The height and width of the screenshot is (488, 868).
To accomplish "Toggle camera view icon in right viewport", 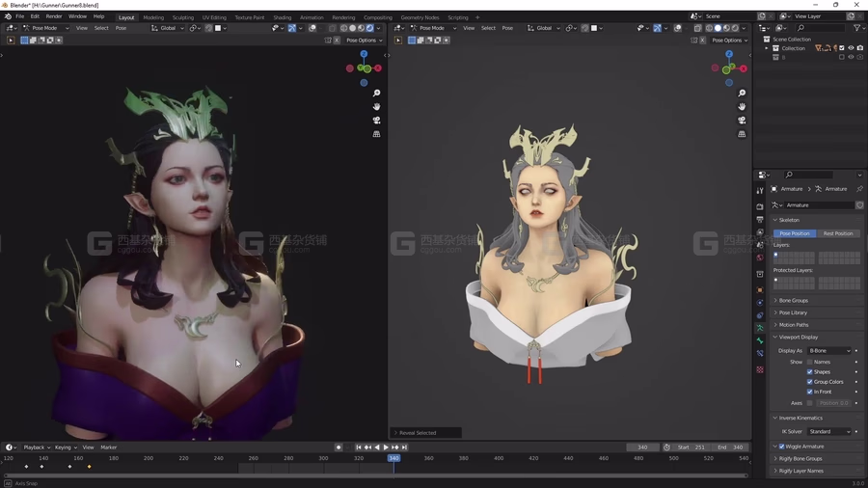I will 742,120.
